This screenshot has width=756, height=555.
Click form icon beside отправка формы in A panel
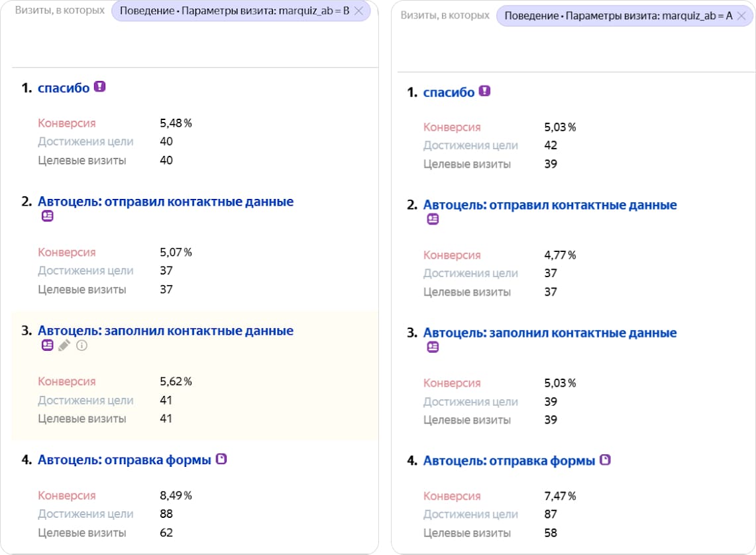tap(605, 460)
